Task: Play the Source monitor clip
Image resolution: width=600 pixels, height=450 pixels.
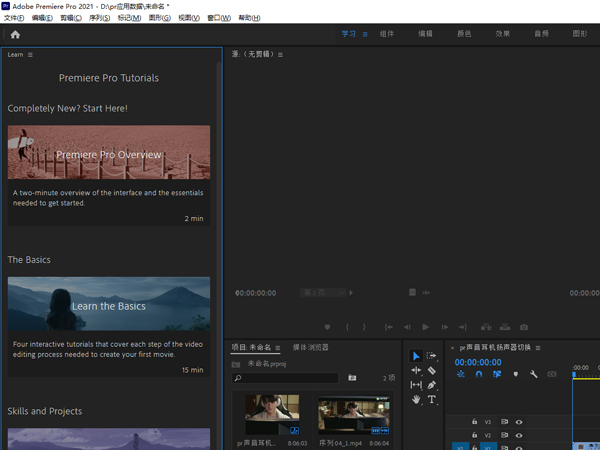Action: [425, 327]
